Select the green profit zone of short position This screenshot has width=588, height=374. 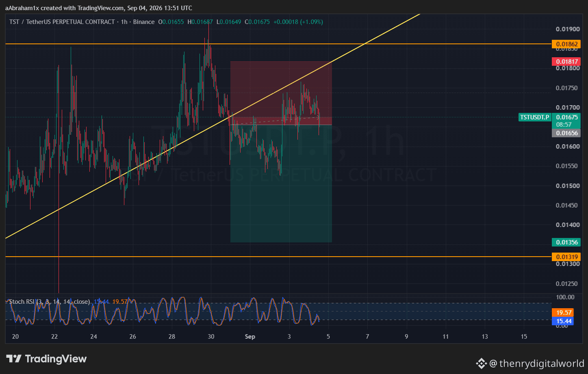click(281, 184)
